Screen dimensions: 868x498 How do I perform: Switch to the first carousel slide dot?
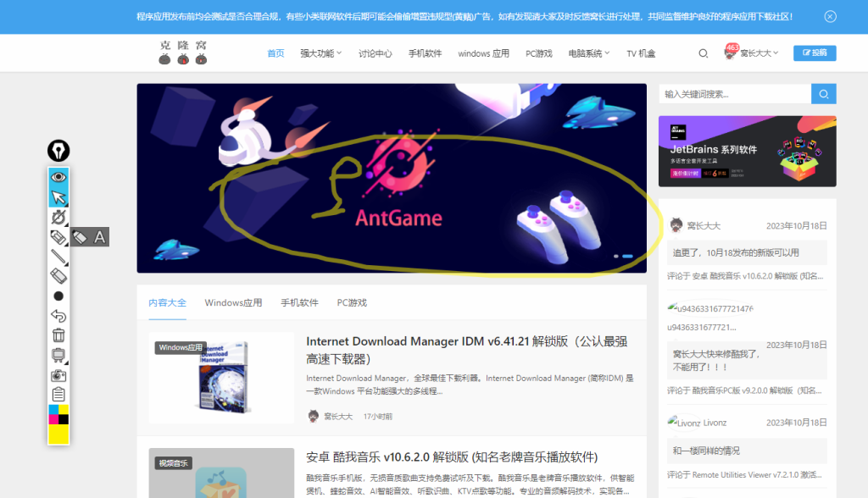point(616,256)
